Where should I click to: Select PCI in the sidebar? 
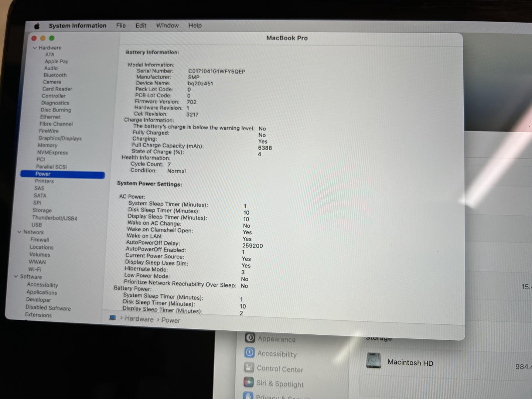tap(41, 160)
